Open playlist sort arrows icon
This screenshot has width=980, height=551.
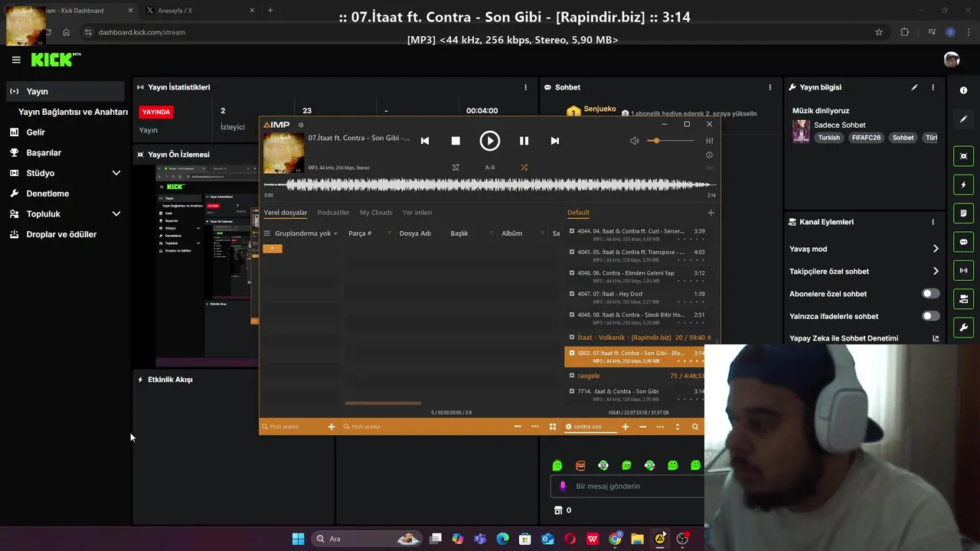point(678,427)
